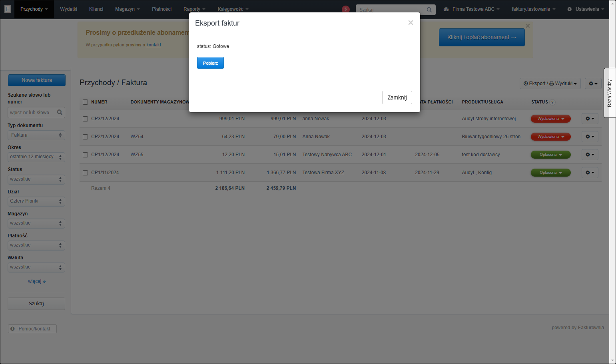The image size is (616, 364).
Task: Open the Wydatki menu item
Action: pyautogui.click(x=68, y=9)
